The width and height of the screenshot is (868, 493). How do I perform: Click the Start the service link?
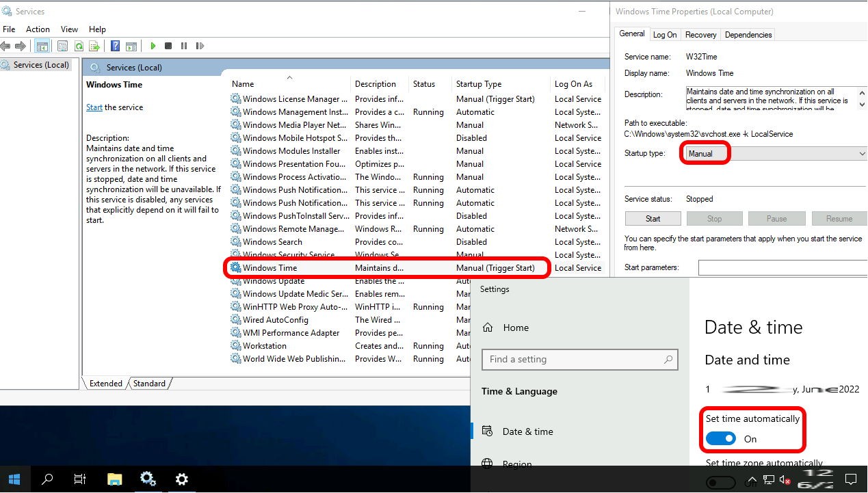94,107
